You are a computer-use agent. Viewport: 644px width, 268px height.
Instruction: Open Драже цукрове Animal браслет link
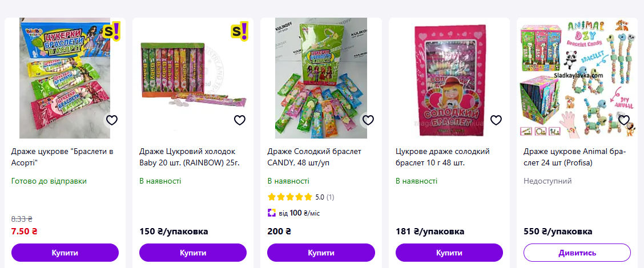[x=574, y=157]
